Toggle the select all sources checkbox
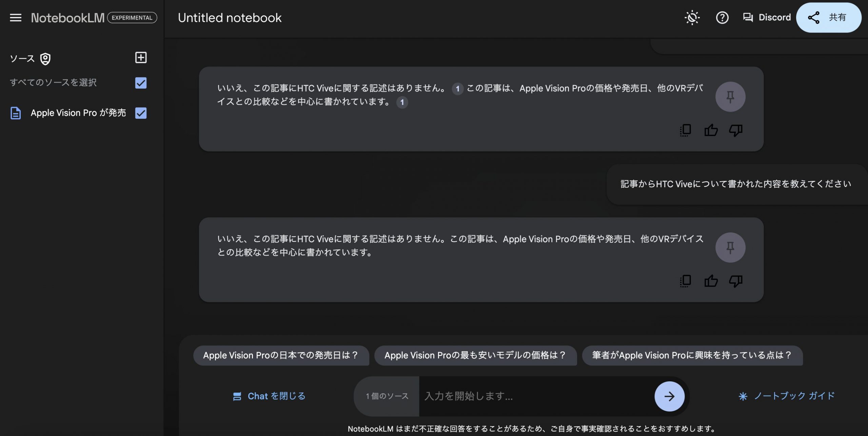Viewport: 868px width, 436px height. click(141, 83)
